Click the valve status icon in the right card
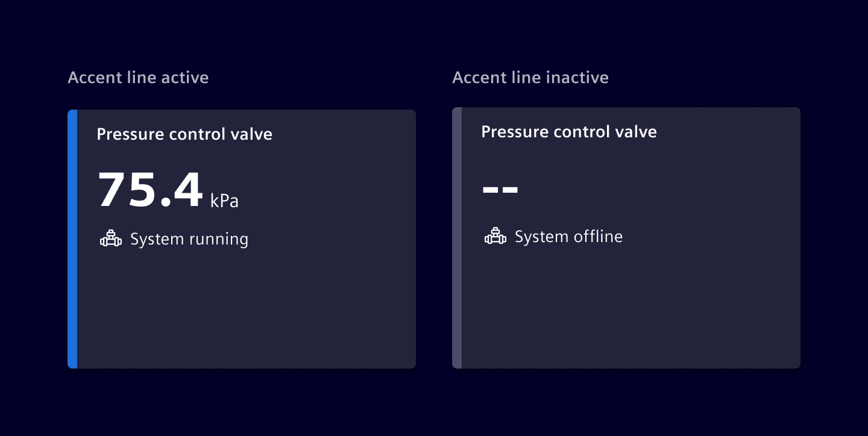The width and height of the screenshot is (868, 436). (x=495, y=235)
